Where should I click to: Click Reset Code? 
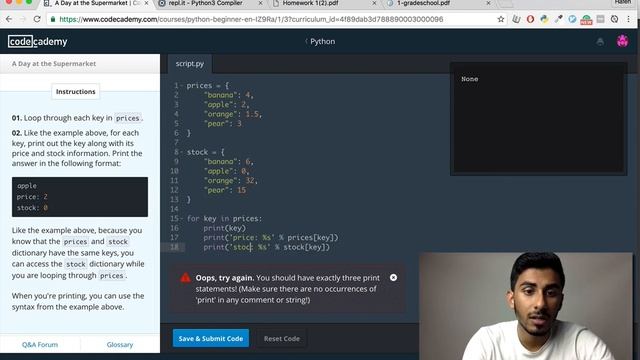282,338
